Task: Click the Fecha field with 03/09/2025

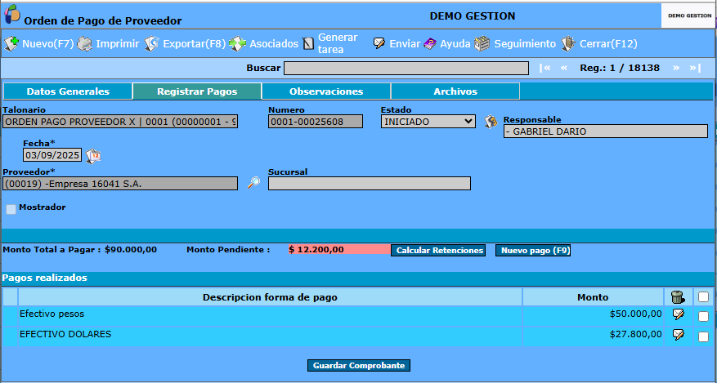Action: pos(53,155)
